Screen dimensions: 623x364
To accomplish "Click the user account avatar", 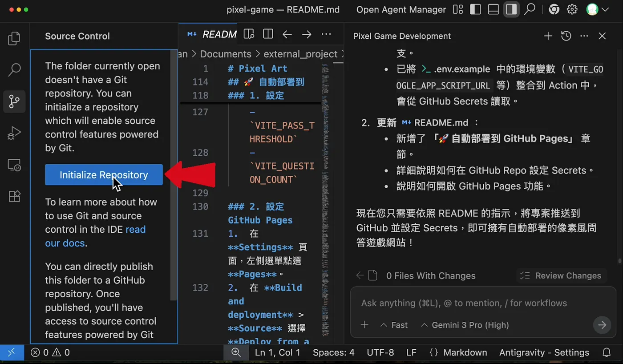I will tap(592, 9).
